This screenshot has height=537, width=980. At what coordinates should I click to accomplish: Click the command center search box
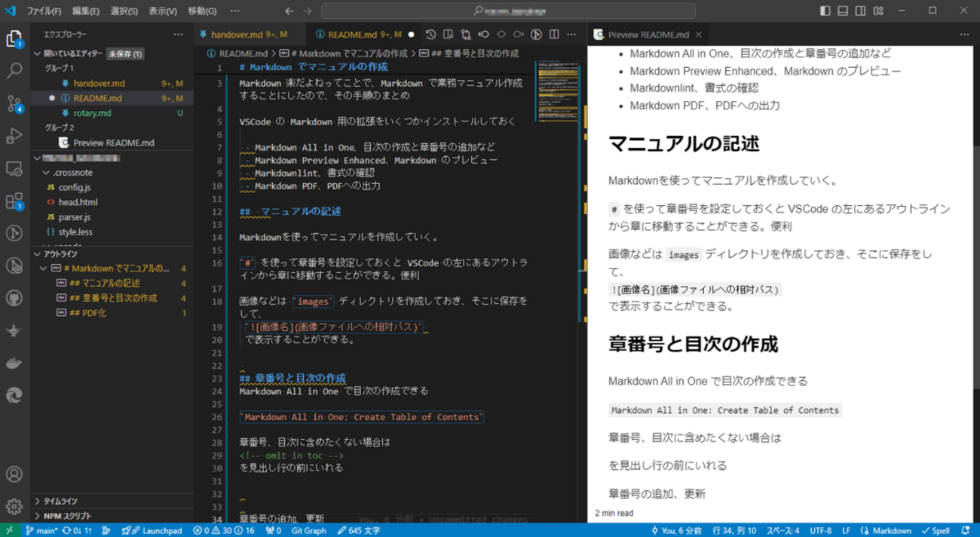pos(508,11)
